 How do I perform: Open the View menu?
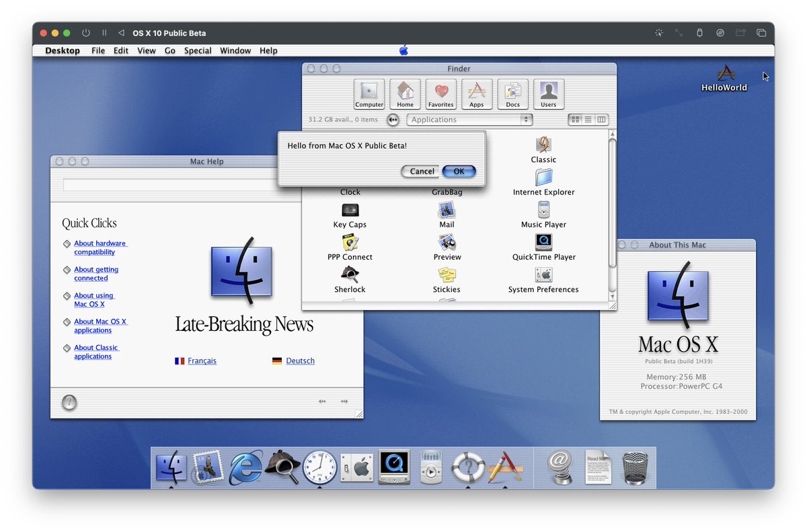pos(147,50)
